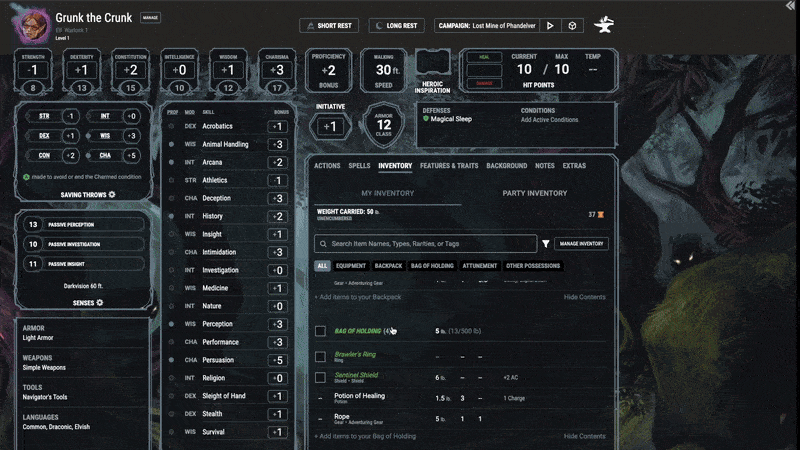The image size is (800, 450).
Task: Open game log arrow icon beside campaign
Action: coord(551,25)
